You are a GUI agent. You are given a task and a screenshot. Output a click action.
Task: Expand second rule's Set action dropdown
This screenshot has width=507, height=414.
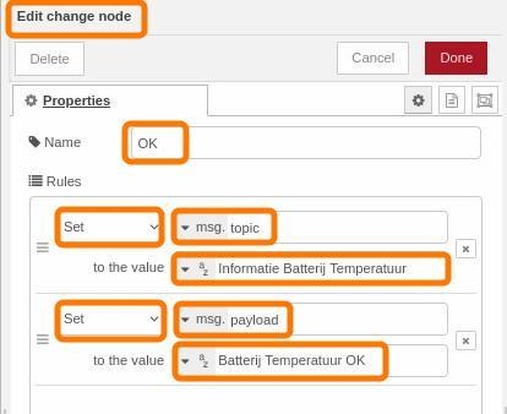tap(110, 319)
